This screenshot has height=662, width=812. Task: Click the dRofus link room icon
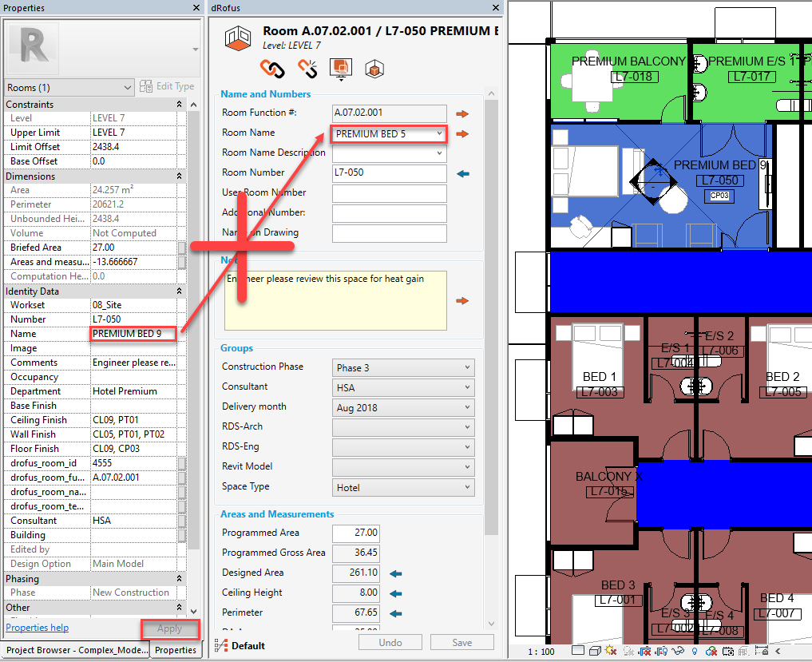[x=274, y=69]
